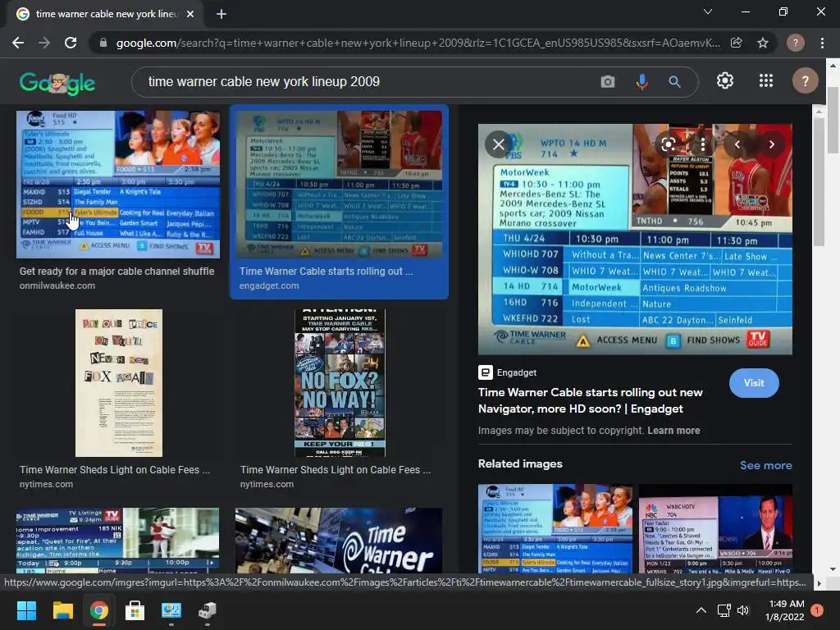Open the Google apps grid
Image resolution: width=840 pixels, height=630 pixels.
pyautogui.click(x=766, y=81)
